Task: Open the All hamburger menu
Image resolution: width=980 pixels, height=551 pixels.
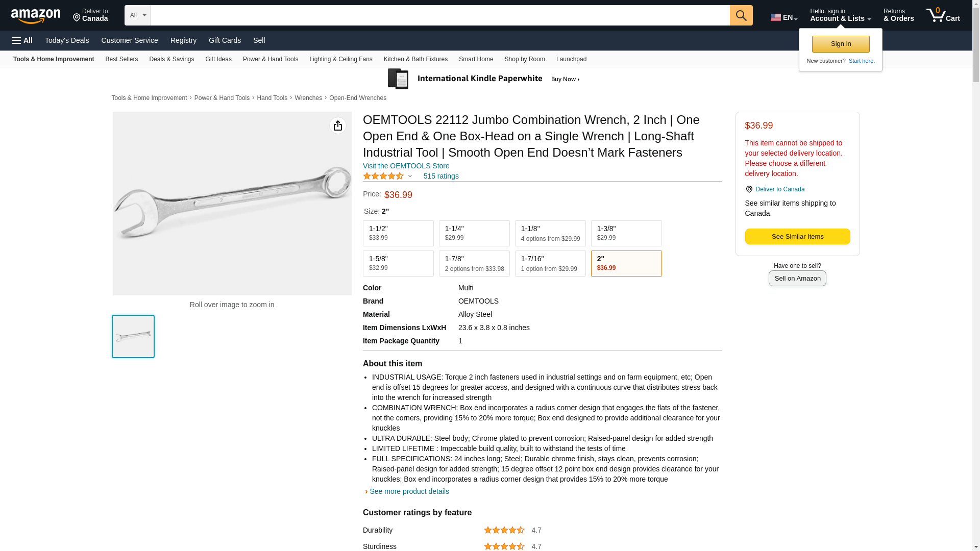Action: pos(22,40)
